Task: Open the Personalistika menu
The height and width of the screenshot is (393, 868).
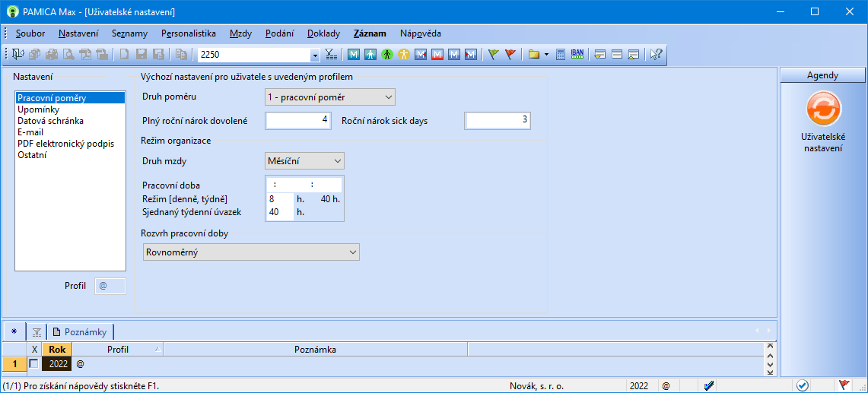Action: [189, 33]
